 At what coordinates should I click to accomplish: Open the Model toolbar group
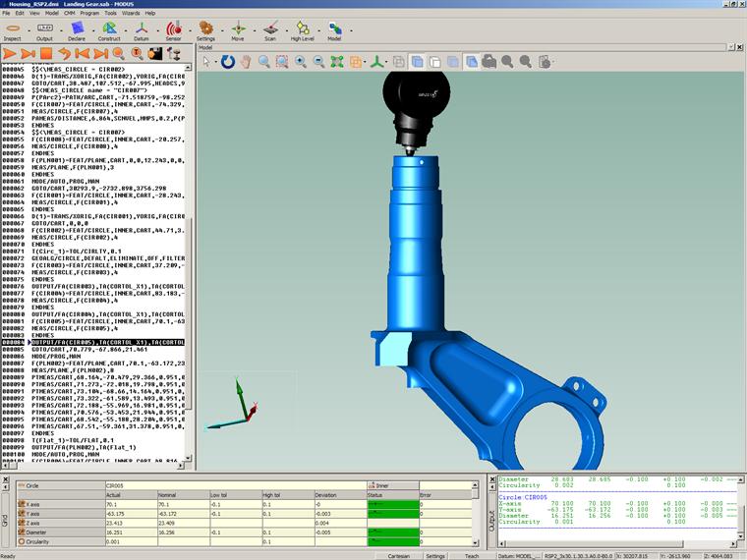pyautogui.click(x=334, y=31)
